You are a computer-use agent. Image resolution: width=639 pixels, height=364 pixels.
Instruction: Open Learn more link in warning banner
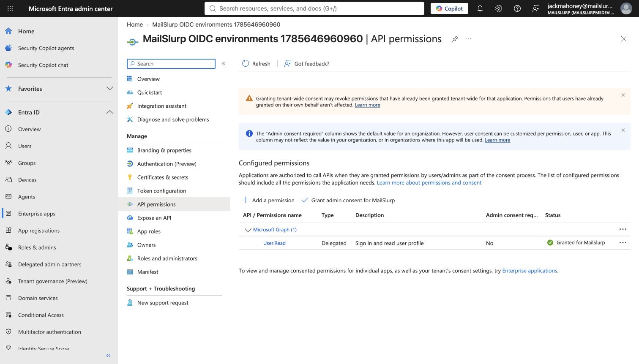[x=367, y=105]
